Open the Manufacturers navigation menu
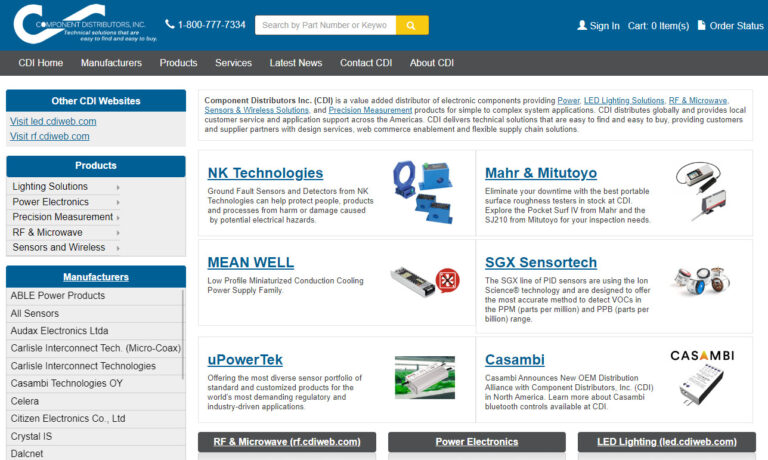The image size is (768, 460). tap(111, 63)
